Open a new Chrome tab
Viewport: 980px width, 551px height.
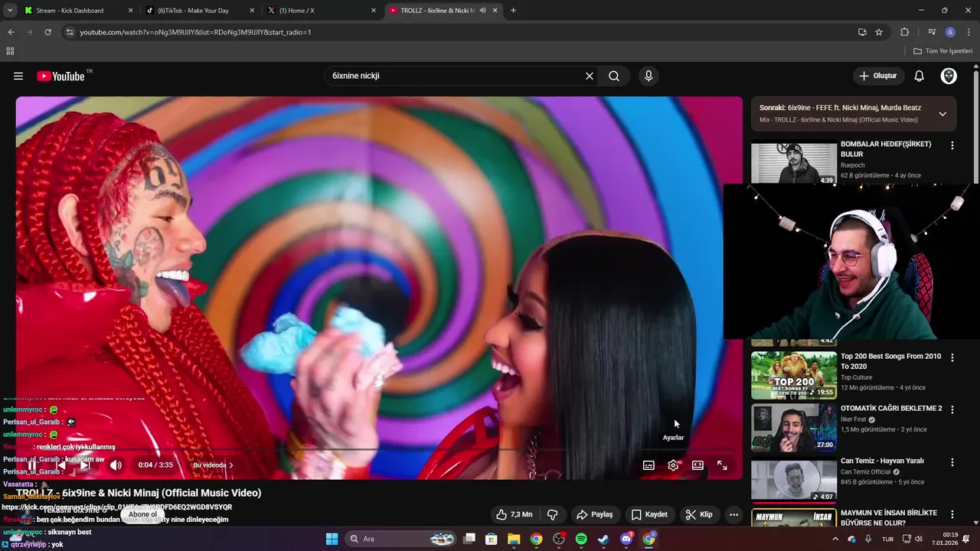click(x=513, y=11)
